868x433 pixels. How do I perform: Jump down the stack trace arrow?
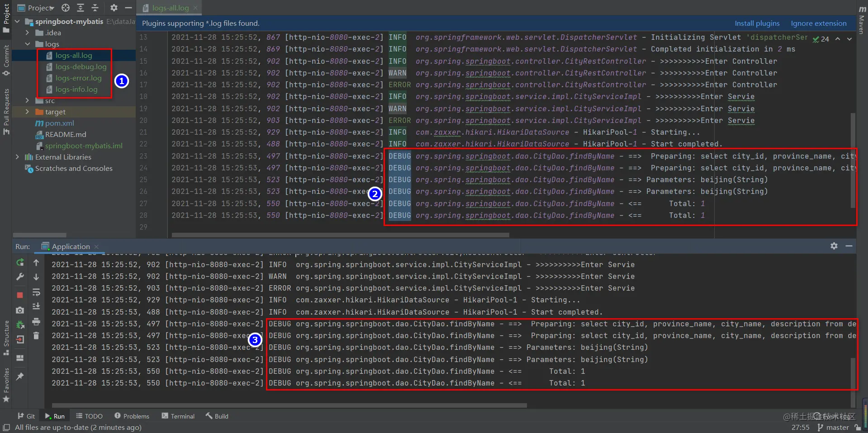click(x=36, y=277)
